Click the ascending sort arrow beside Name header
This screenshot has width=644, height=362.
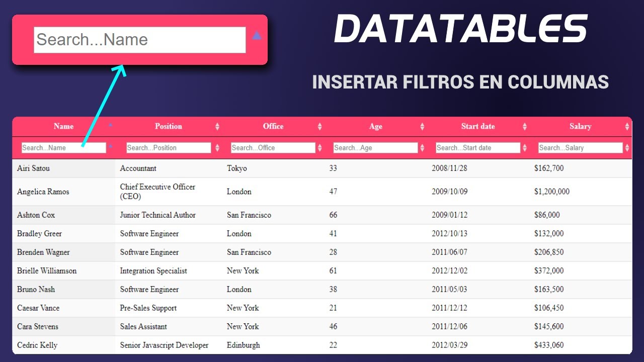tap(111, 125)
